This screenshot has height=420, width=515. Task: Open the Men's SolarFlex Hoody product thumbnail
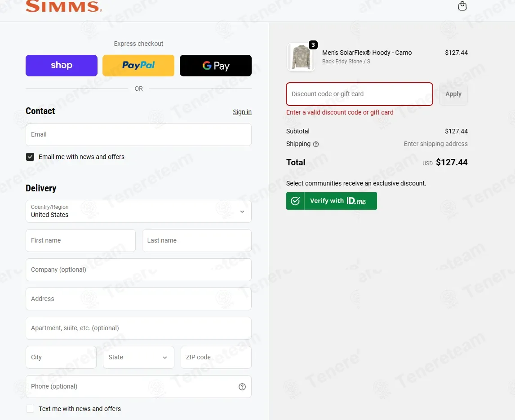point(301,57)
